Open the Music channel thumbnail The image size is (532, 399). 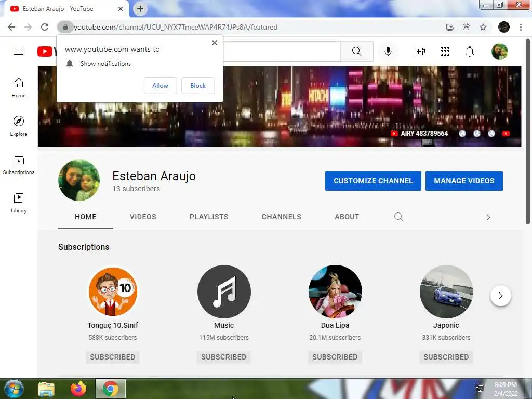click(224, 292)
